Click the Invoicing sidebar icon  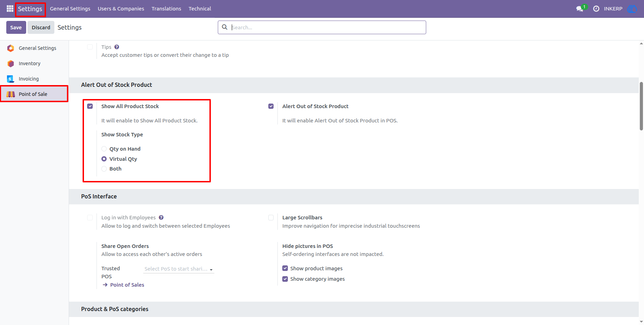pos(11,79)
